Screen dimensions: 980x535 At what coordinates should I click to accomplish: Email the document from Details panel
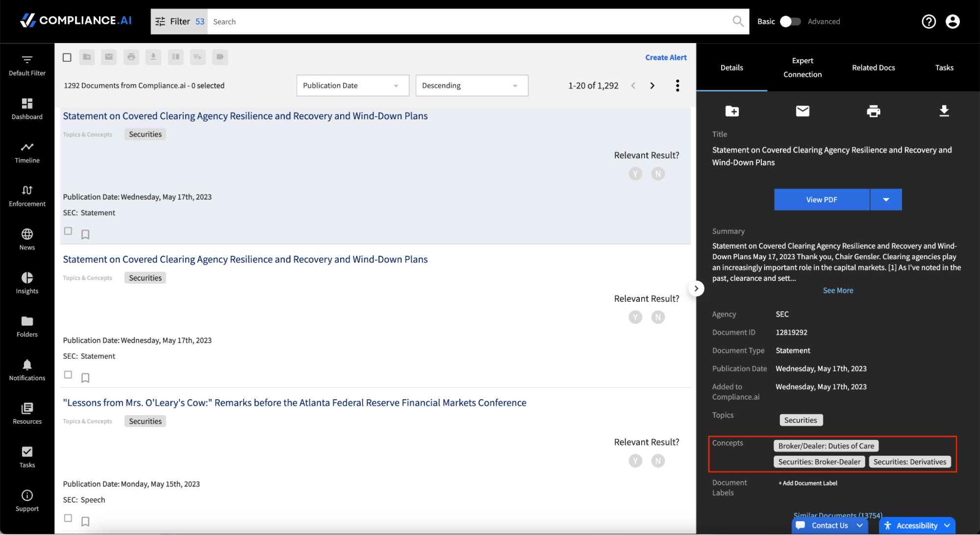point(803,111)
